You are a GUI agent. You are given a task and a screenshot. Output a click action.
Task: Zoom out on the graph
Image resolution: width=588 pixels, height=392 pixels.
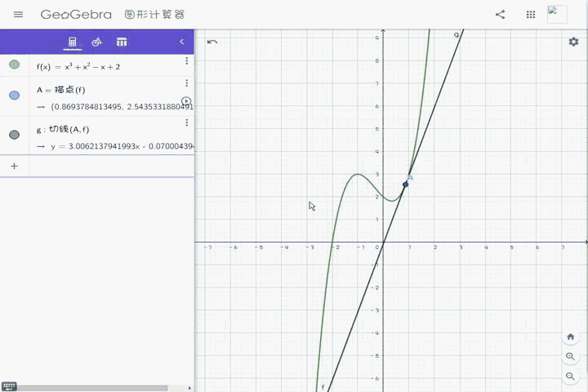[570, 376]
